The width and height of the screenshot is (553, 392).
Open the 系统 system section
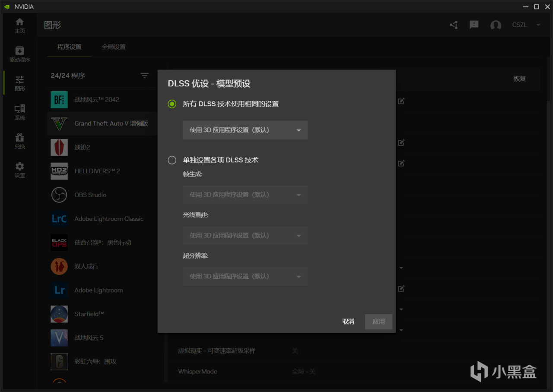[20, 112]
